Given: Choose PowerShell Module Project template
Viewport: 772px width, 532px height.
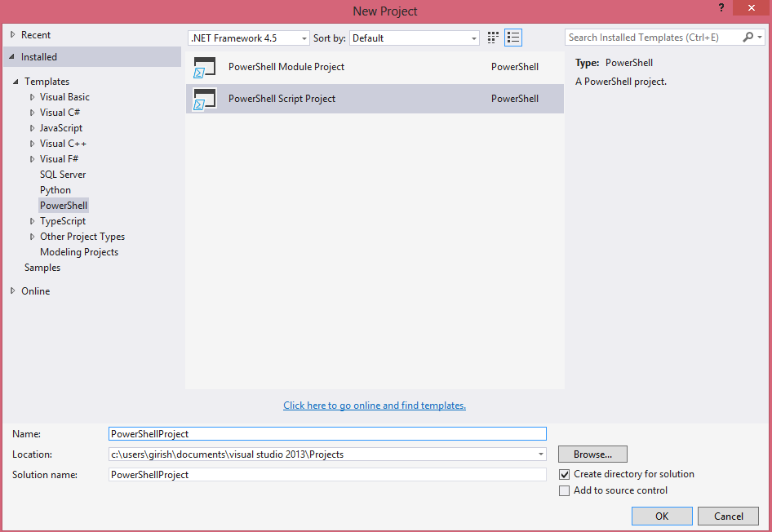Looking at the screenshot, I should pos(375,68).
